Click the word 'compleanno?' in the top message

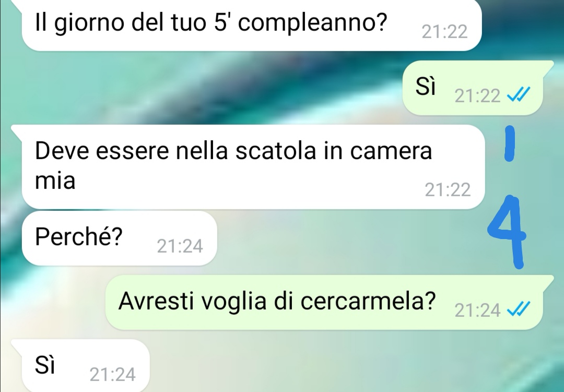coord(313,23)
